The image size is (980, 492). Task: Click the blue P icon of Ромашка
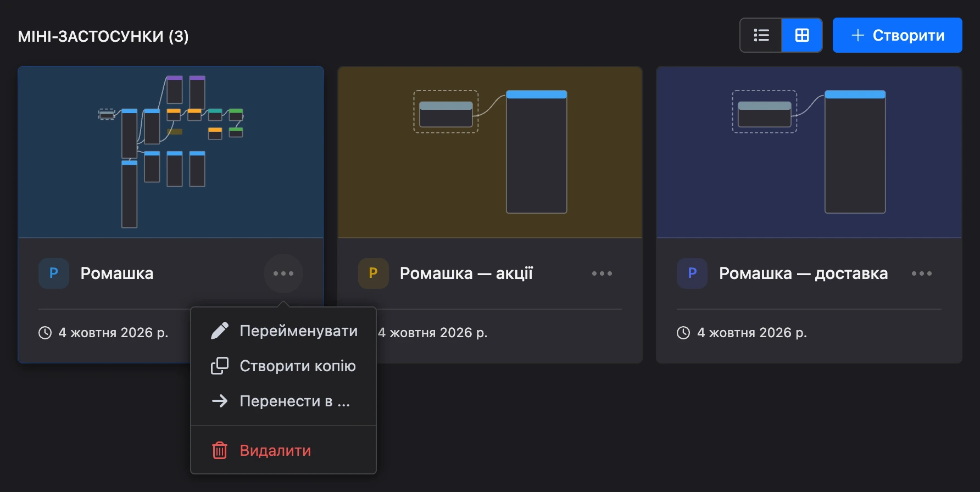pos(54,273)
